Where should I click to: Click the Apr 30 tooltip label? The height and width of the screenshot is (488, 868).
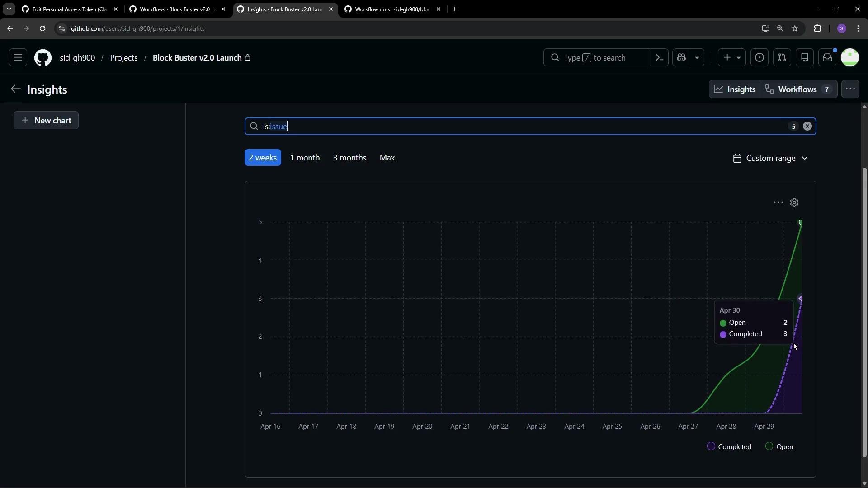tap(730, 310)
